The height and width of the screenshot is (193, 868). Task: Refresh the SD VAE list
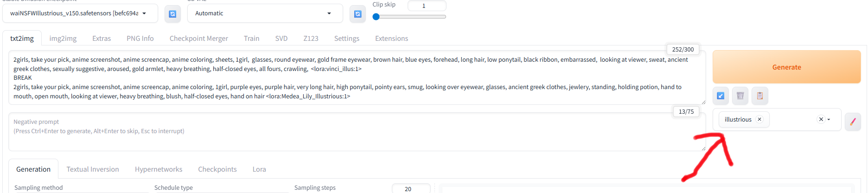[x=357, y=14]
